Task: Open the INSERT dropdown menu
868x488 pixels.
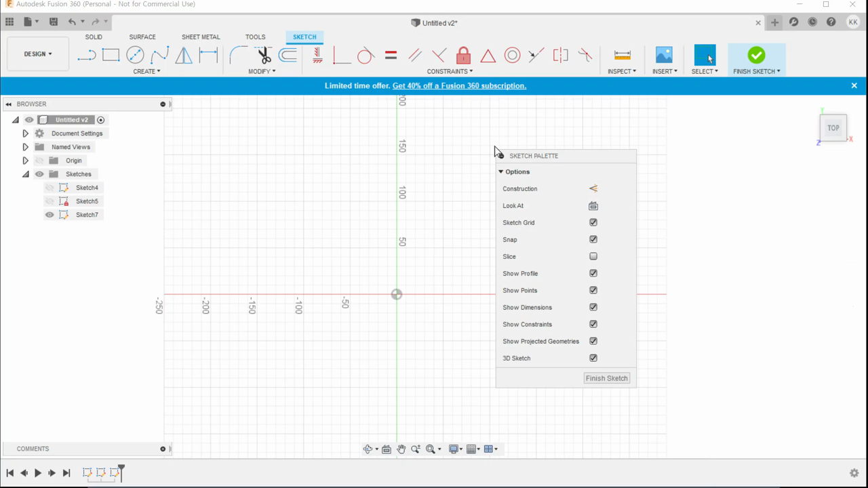Action: [x=665, y=71]
